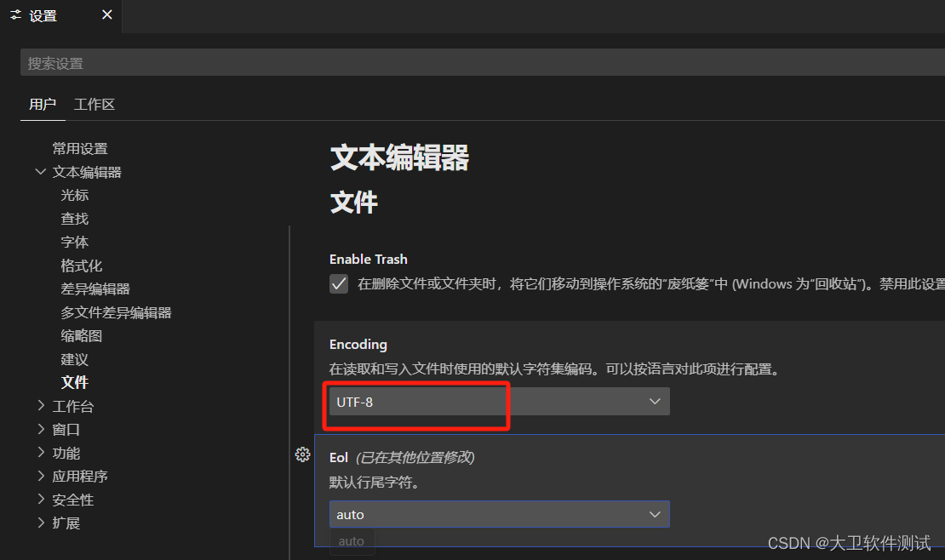Click the 文本编辑器 main heading
The height and width of the screenshot is (560, 945).
point(399,158)
